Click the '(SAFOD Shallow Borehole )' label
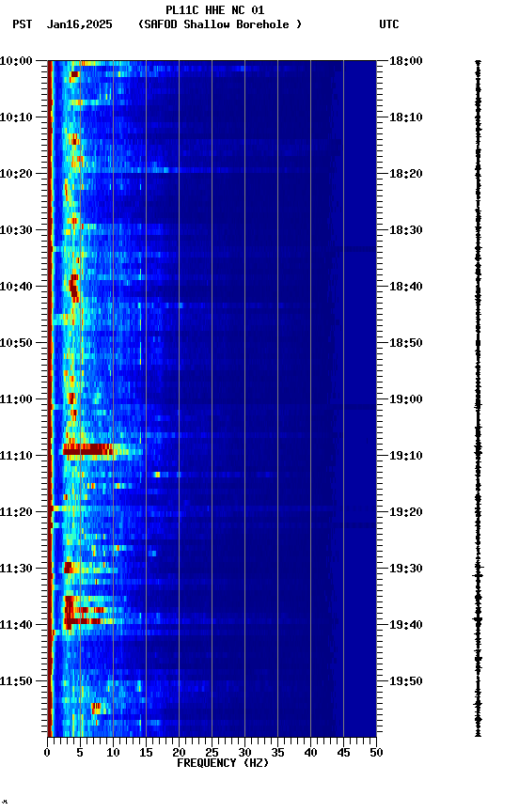Image resolution: width=519 pixels, height=812 pixels. [220, 24]
